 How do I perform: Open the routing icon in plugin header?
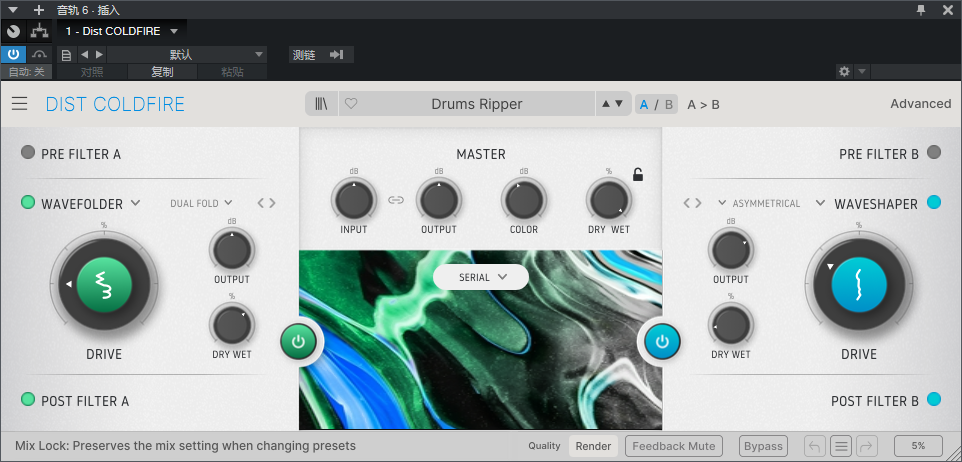click(39, 31)
